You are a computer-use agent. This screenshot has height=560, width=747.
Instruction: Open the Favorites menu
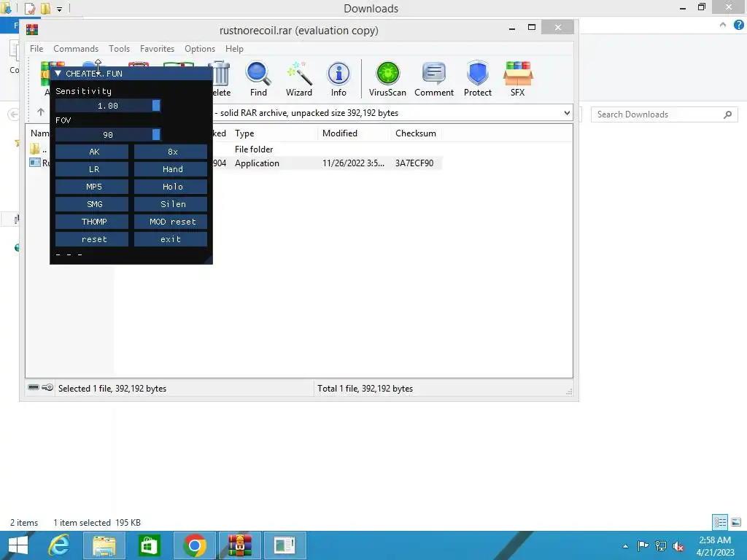(x=157, y=49)
